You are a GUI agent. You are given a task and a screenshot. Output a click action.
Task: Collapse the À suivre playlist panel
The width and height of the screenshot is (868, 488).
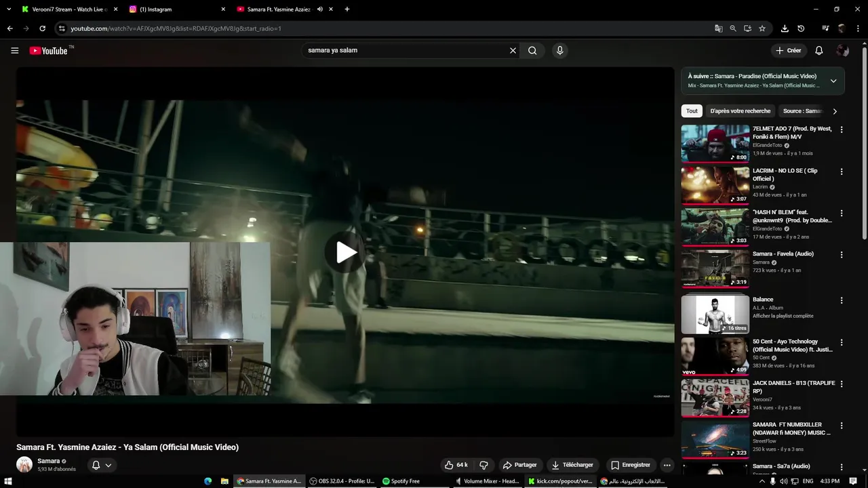[833, 81]
